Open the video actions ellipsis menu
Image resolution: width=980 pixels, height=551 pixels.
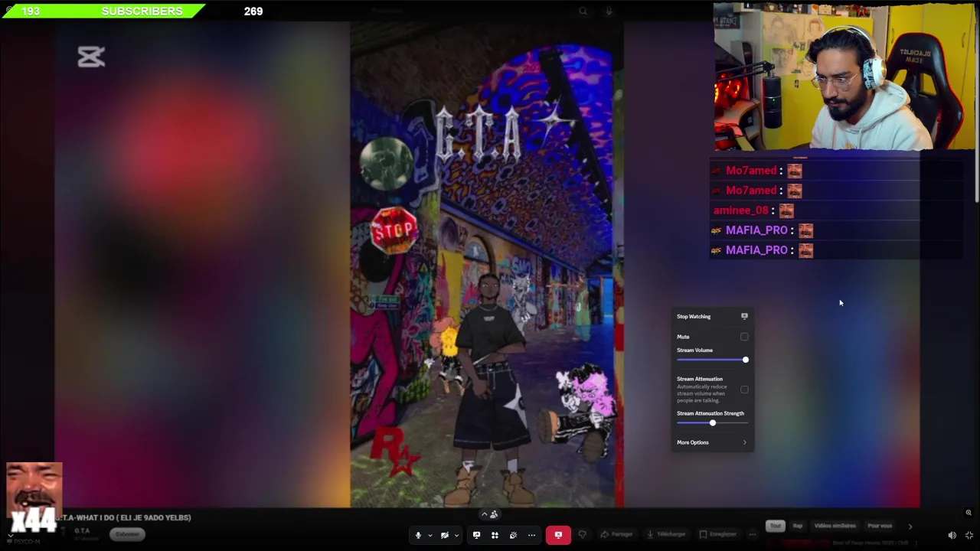pos(753,534)
